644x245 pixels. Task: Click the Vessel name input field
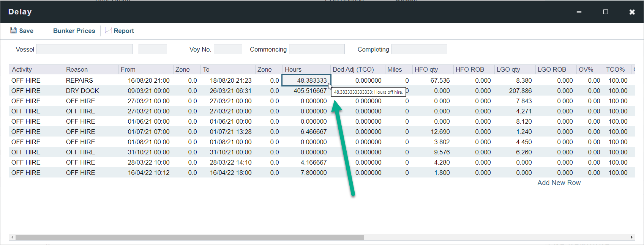[x=84, y=49]
